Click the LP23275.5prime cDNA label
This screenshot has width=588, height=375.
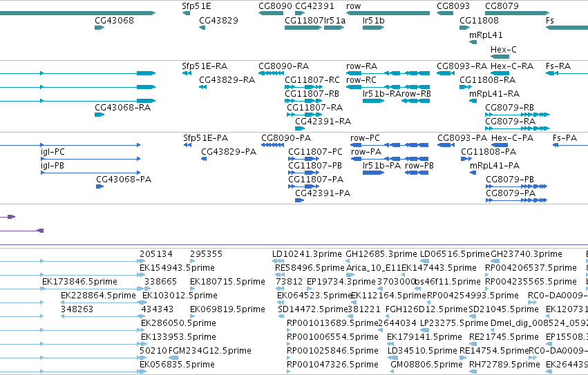pyautogui.click(x=454, y=323)
